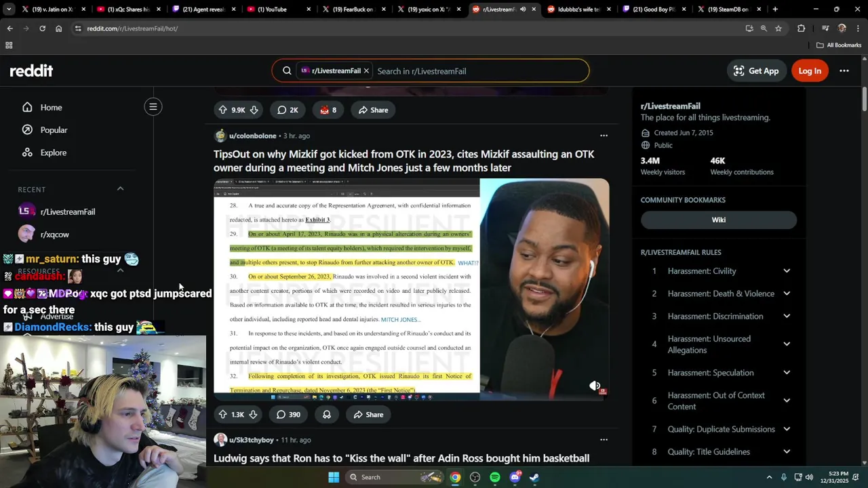Open options menu on TipsOut post
Image resolution: width=868 pixels, height=488 pixels.
(x=604, y=136)
